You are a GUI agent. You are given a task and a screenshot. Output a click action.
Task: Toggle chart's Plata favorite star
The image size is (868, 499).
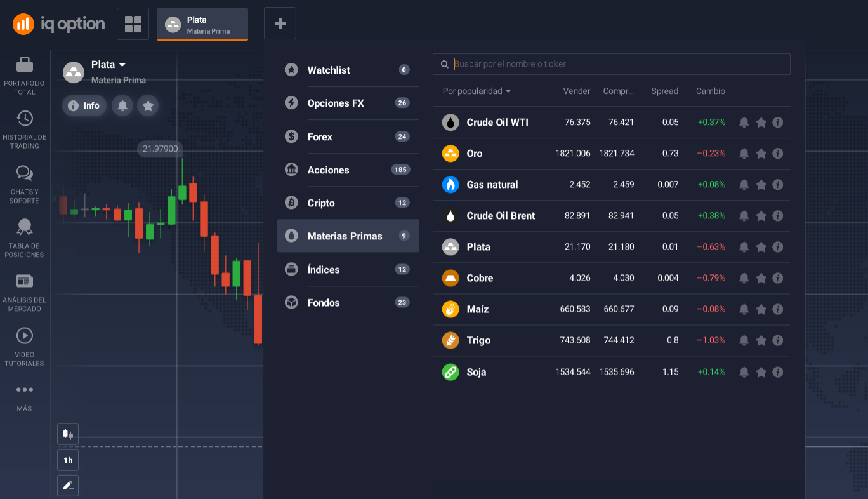point(148,105)
